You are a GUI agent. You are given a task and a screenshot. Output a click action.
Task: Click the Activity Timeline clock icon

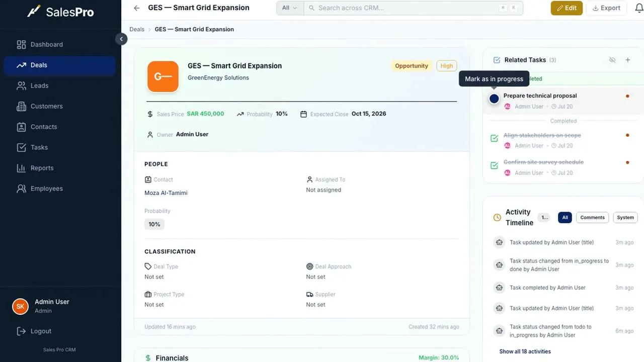(497, 218)
